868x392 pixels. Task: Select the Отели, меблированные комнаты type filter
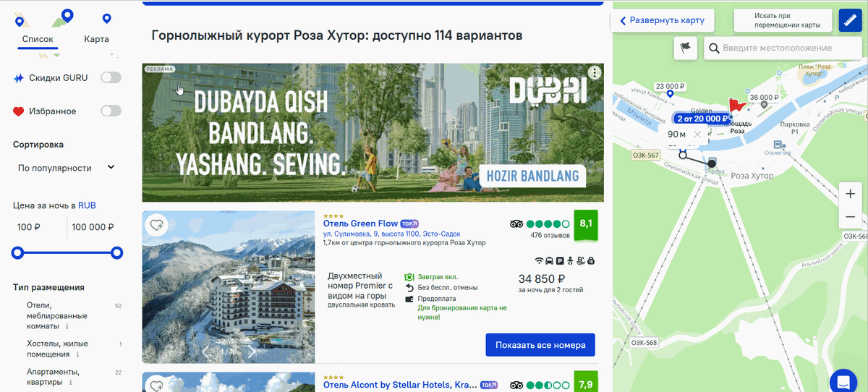pyautogui.click(x=58, y=316)
